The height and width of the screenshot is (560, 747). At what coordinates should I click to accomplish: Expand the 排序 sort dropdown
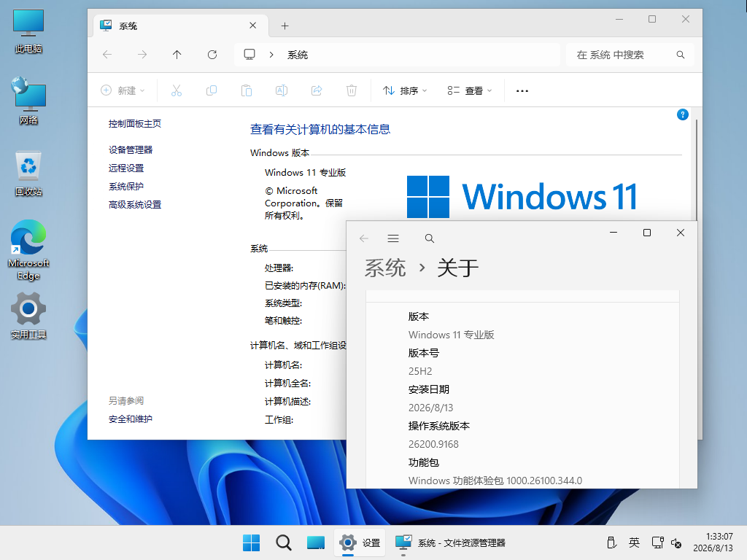[x=405, y=90]
